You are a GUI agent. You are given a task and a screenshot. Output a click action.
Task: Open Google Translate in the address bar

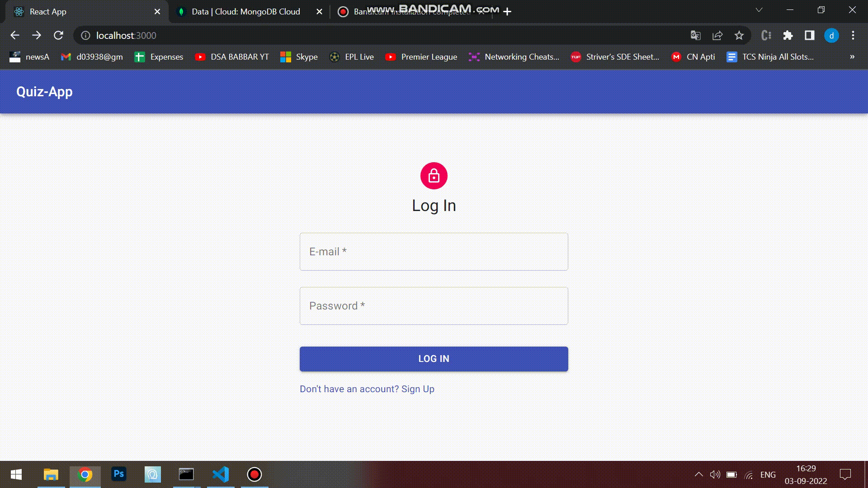[x=695, y=35]
